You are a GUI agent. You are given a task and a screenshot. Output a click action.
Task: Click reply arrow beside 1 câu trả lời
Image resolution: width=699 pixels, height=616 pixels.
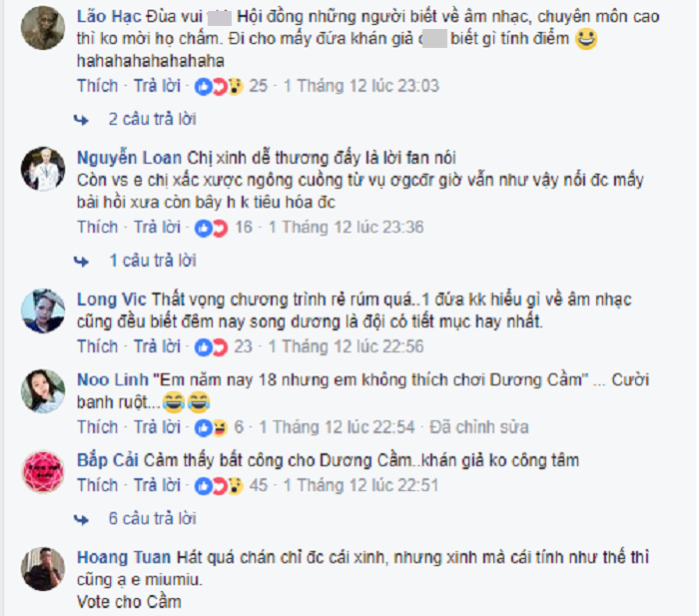point(81,262)
